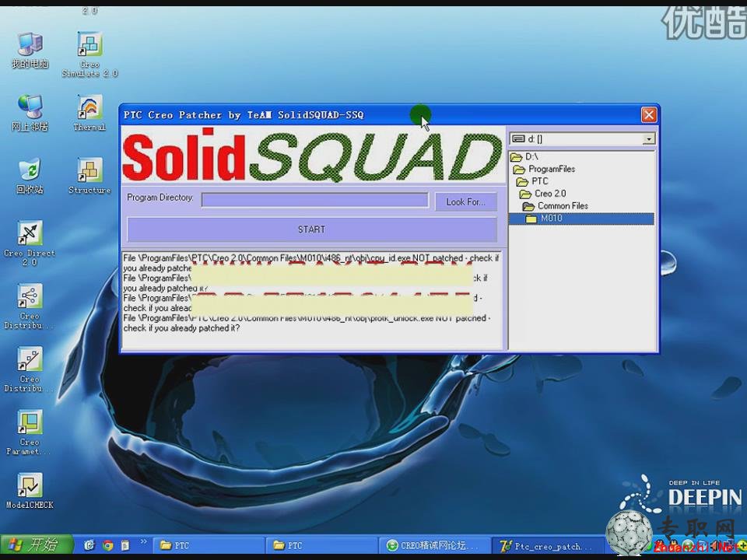Launch the ModelCHECK desktop shortcut
Screen dimensions: 747x560
click(30, 491)
